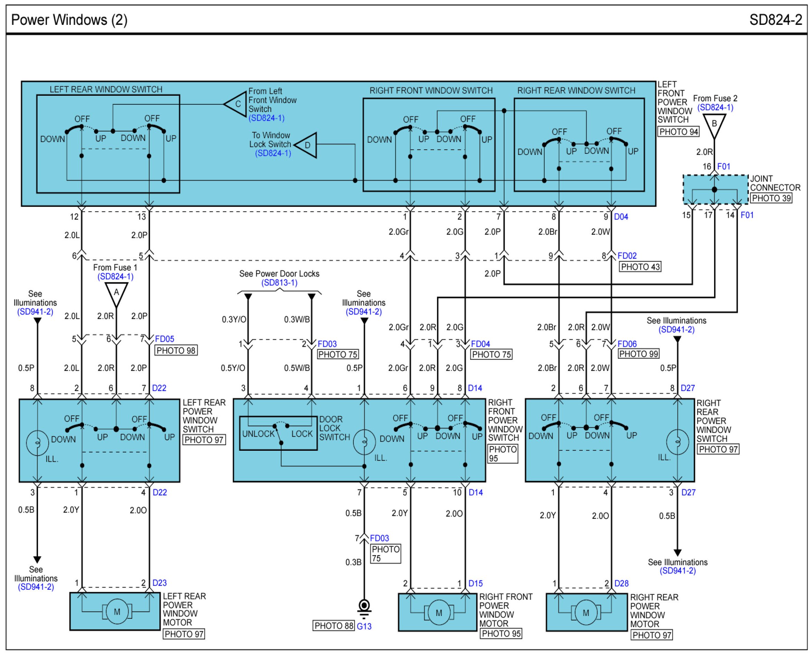Image resolution: width=812 pixels, height=654 pixels.
Task: Open the SD813-1 Power Door Locks link
Action: 279,282
